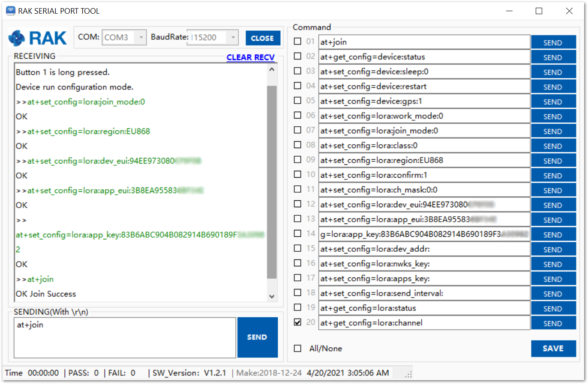Viewport: 588px width, 384px height.
Task: Click the app icon in the title bar
Action: click(x=10, y=11)
